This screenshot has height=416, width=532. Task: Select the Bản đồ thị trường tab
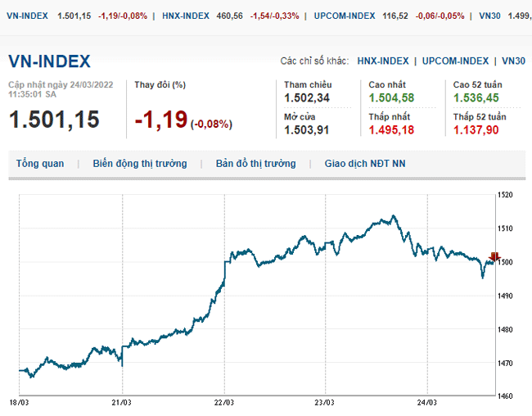[x=255, y=164]
